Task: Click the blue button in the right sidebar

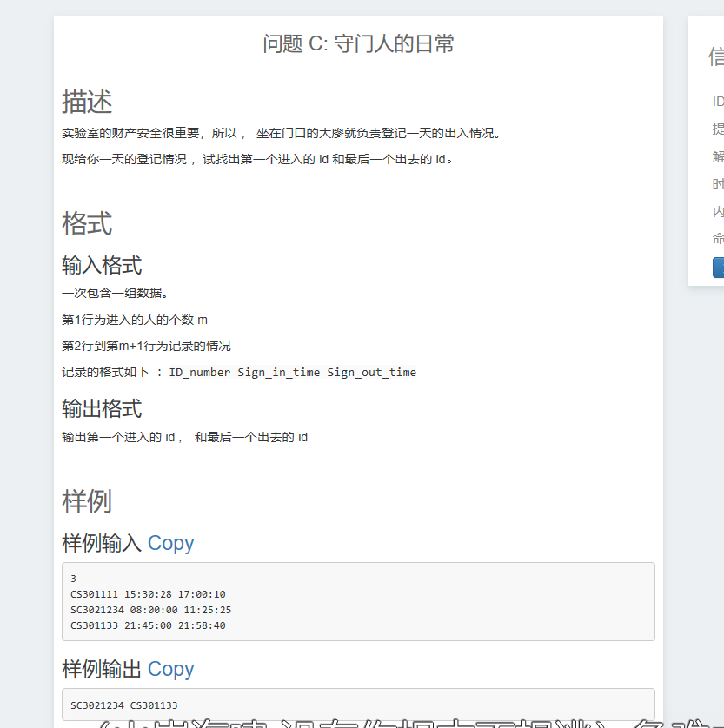Action: [x=719, y=268]
